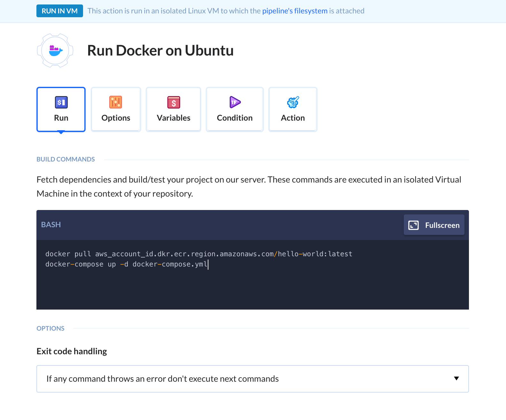
Task: Click the BUILD COMMANDS section heading
Action: click(x=65, y=159)
